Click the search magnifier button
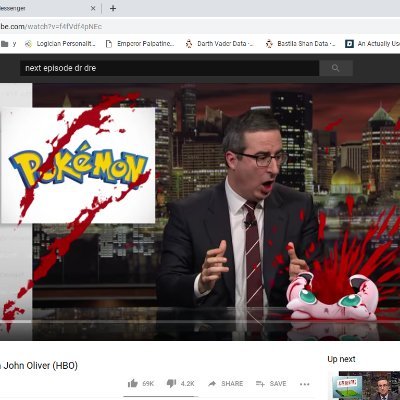 point(336,68)
